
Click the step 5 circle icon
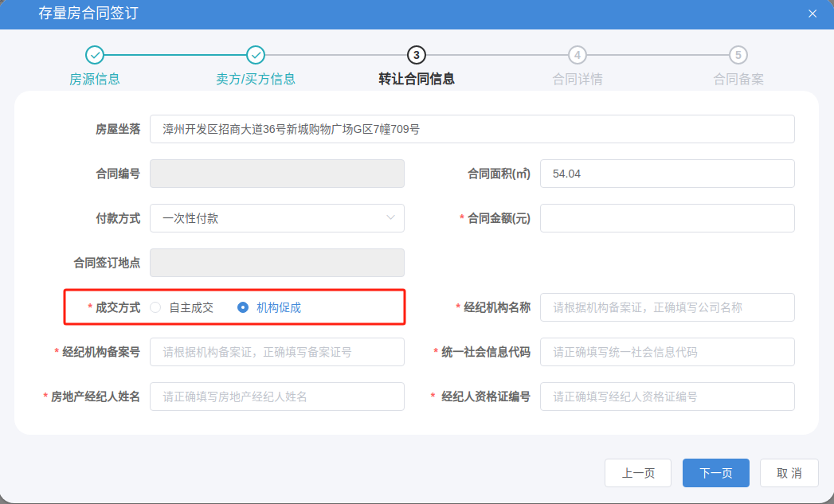pos(738,55)
